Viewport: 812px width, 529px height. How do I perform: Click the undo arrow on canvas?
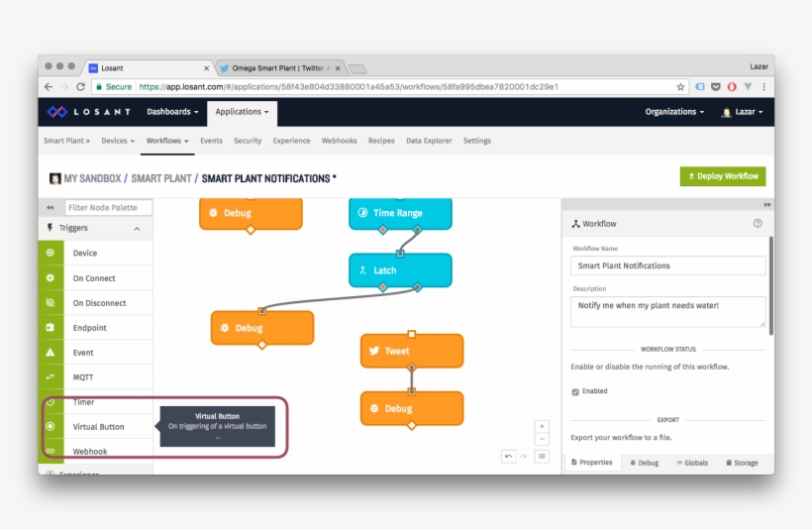(508, 457)
